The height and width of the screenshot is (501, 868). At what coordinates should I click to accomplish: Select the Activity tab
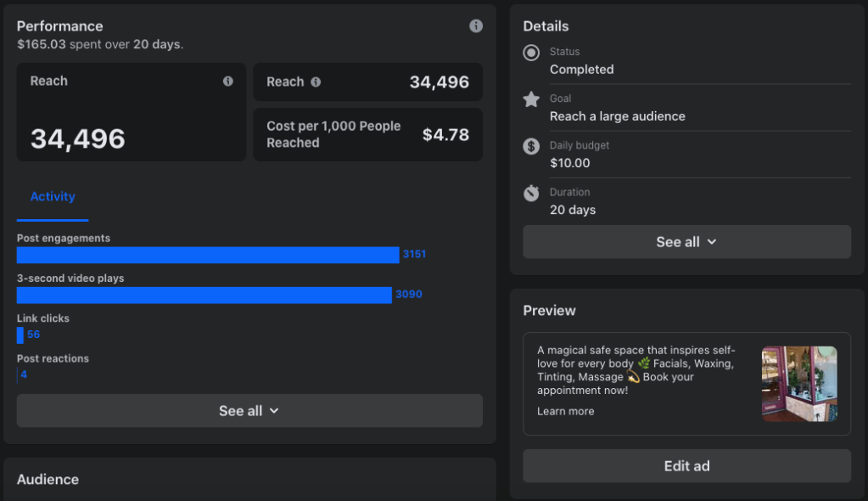pos(53,197)
